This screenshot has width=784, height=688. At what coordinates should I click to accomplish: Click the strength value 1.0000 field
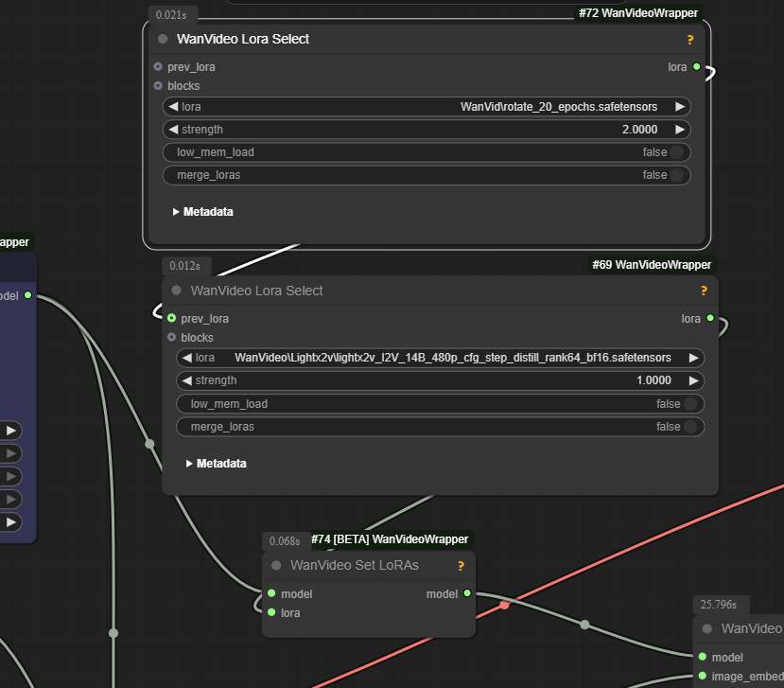pyautogui.click(x=440, y=380)
